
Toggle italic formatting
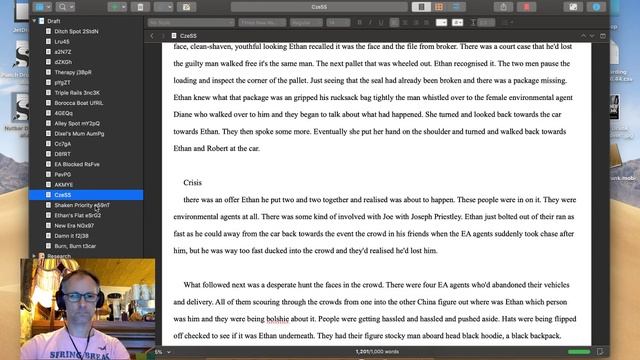370,22
